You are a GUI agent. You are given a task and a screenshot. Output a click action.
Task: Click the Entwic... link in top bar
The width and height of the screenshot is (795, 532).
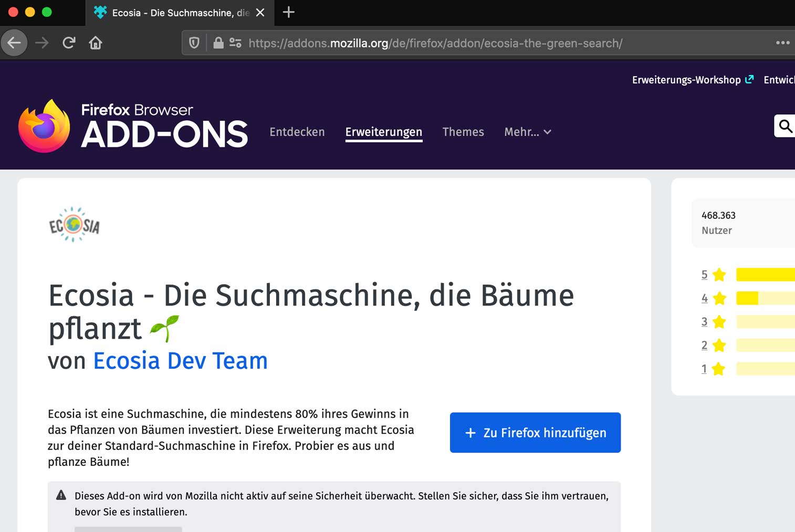click(x=779, y=80)
